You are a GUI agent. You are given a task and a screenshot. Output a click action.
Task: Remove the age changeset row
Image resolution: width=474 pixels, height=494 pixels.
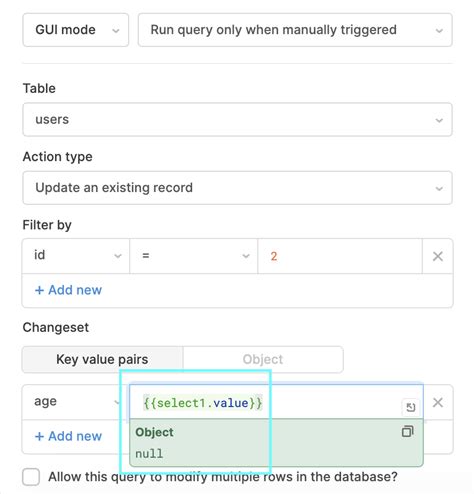[438, 402]
